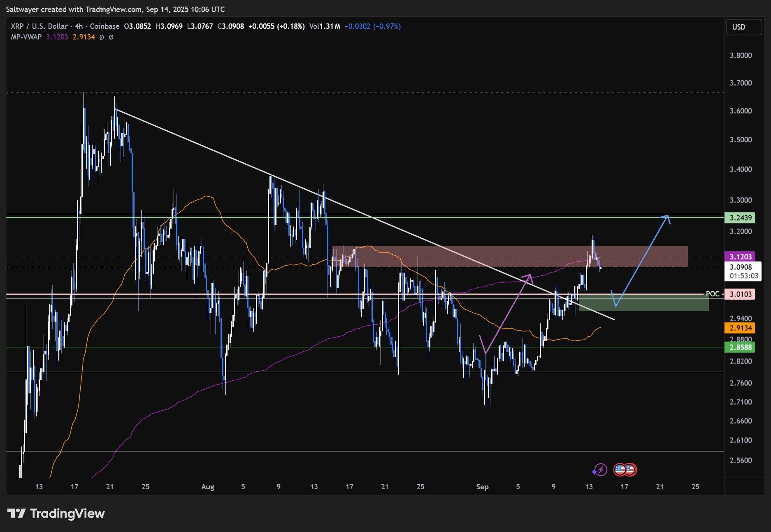Click the TradingView logo at bottom left
The height and width of the screenshot is (532, 771).
click(56, 513)
